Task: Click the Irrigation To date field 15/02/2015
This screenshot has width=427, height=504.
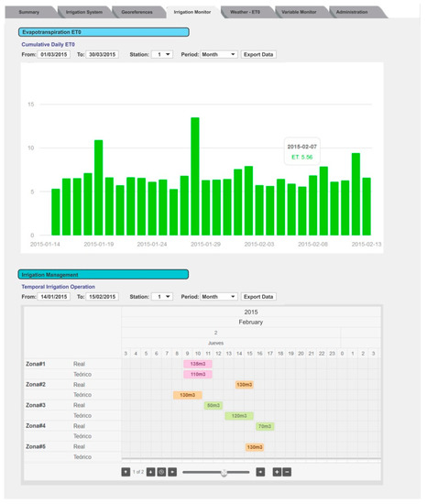Action: pyautogui.click(x=103, y=296)
